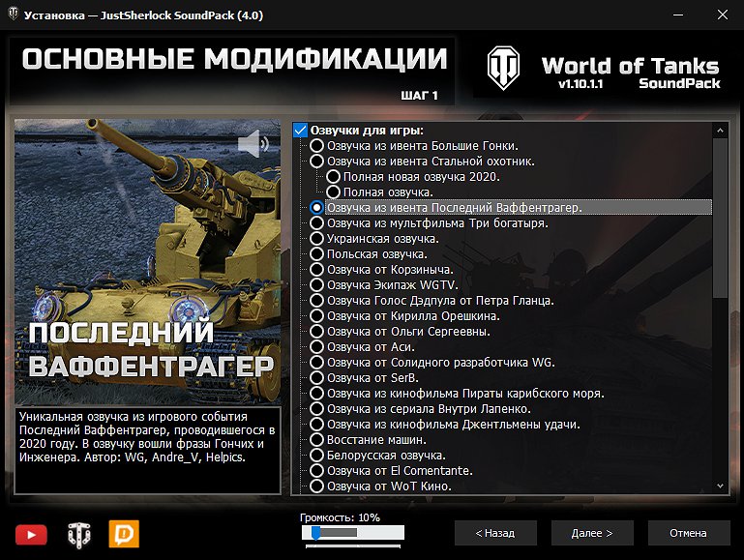Click the "ШАГ 1" step label
Image resolution: width=744 pixels, height=560 pixels.
point(420,96)
